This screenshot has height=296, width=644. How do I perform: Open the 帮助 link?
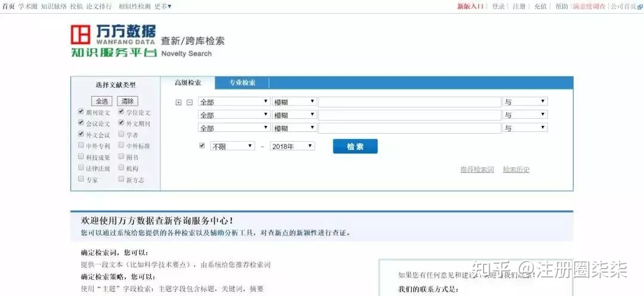(562, 7)
